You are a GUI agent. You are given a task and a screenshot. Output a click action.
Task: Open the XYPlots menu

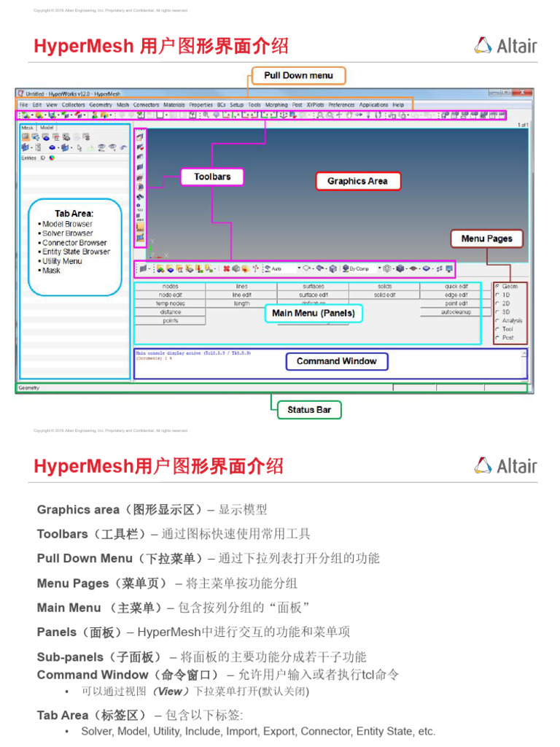[315, 105]
